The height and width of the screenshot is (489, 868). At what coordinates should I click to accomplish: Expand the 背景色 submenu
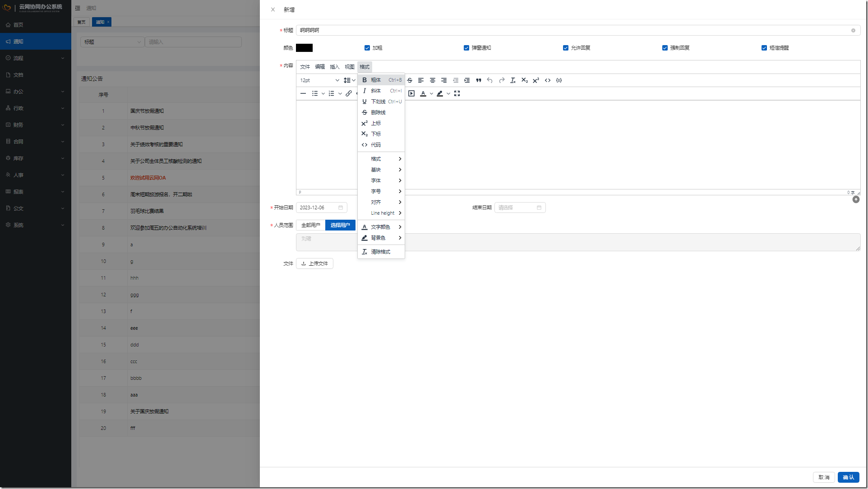tap(381, 238)
